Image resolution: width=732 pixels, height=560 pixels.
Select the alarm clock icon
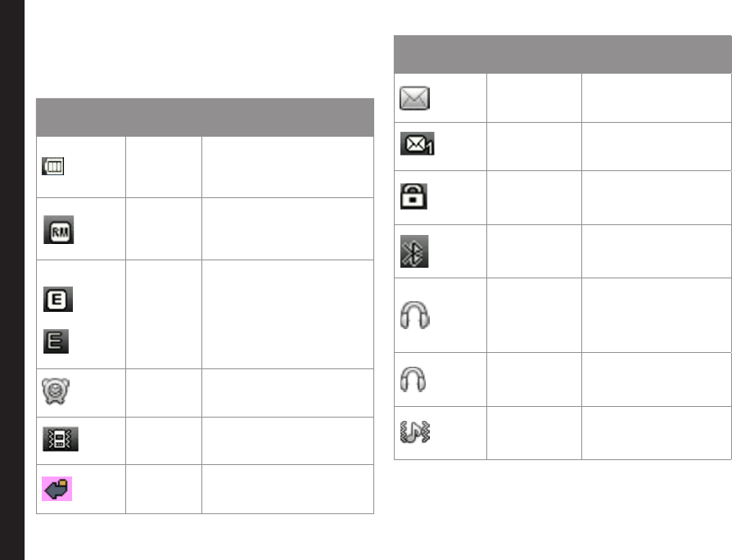[x=56, y=391]
